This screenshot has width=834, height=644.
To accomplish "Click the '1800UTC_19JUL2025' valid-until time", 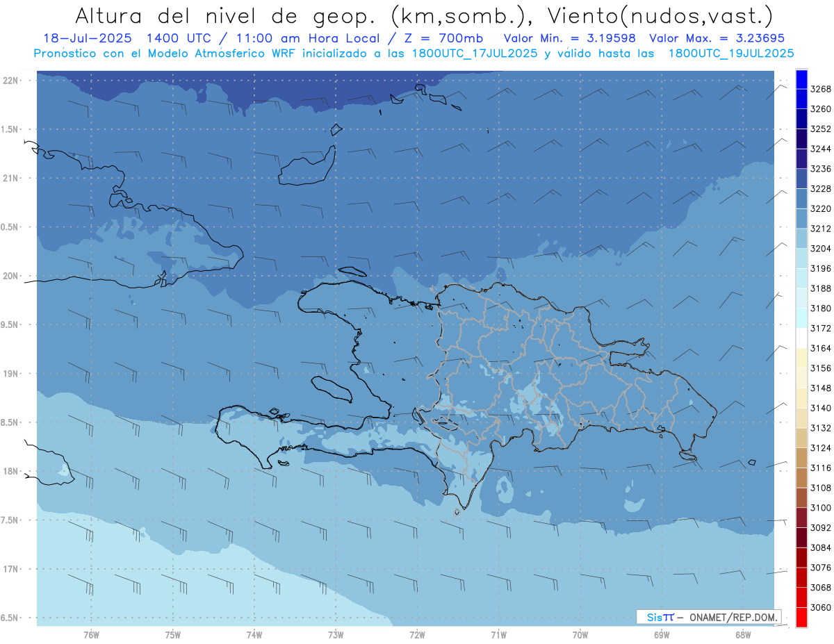I will click(730, 53).
